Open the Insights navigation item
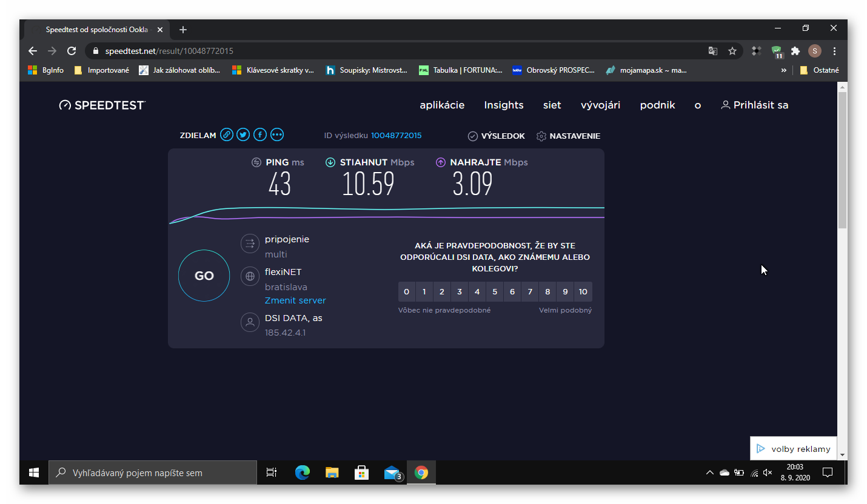The height and width of the screenshot is (504, 867). click(503, 105)
